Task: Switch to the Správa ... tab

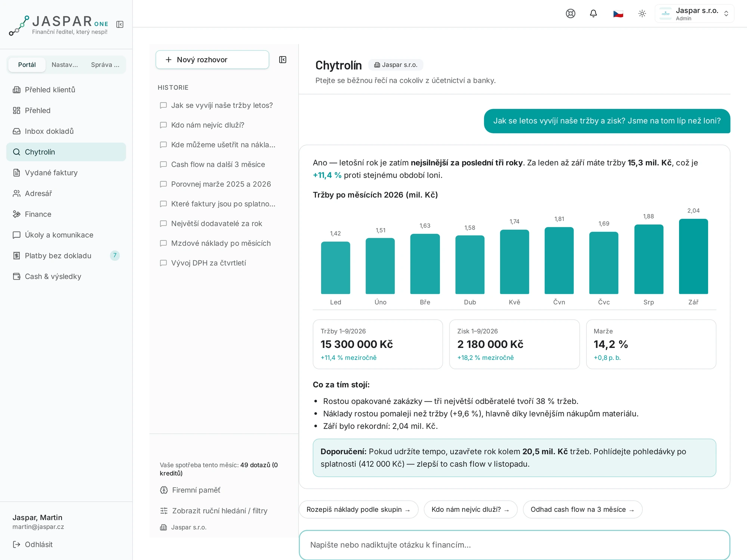Action: click(105, 65)
